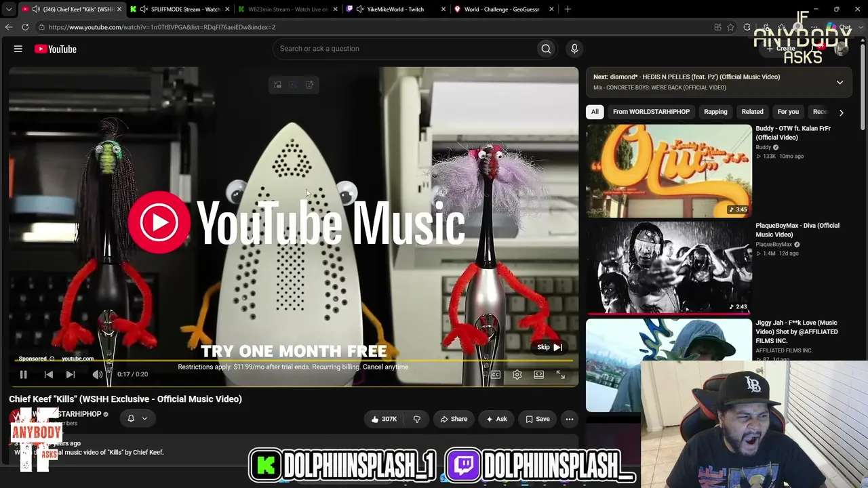Viewport: 868px width, 488px height.
Task: Switch to the WB23min Stream tab
Action: [x=288, y=9]
